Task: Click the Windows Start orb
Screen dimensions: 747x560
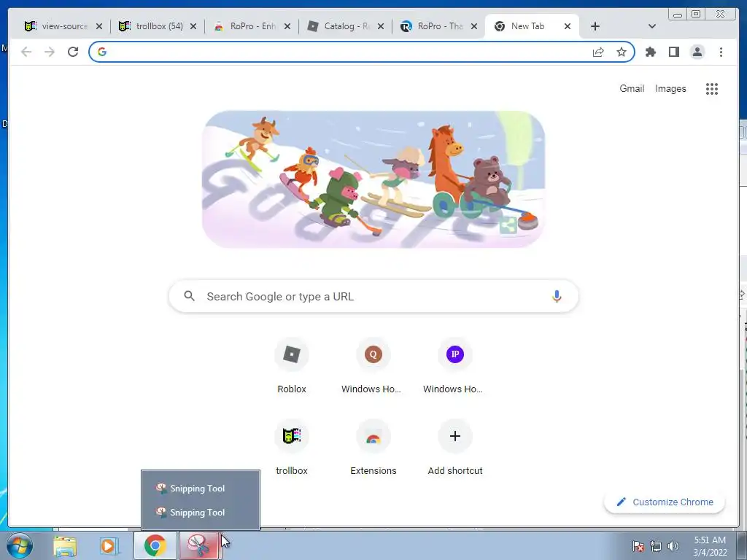Action: pos(20,545)
